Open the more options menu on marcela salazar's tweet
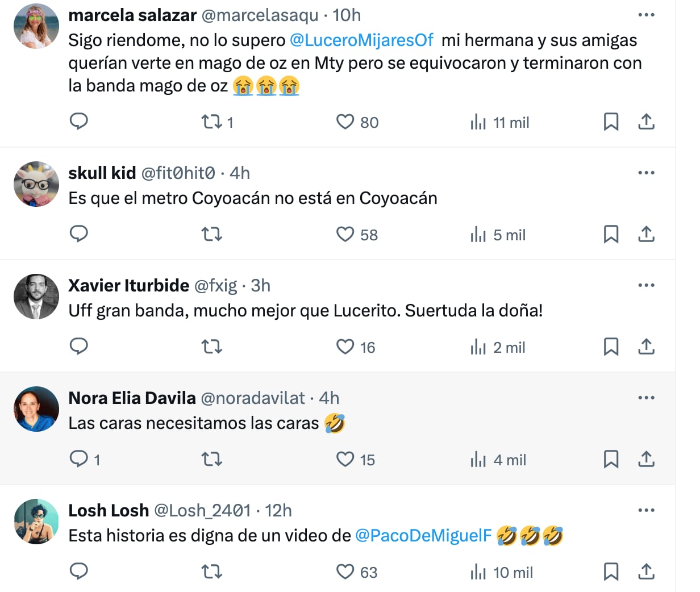700x592 pixels. point(646,15)
